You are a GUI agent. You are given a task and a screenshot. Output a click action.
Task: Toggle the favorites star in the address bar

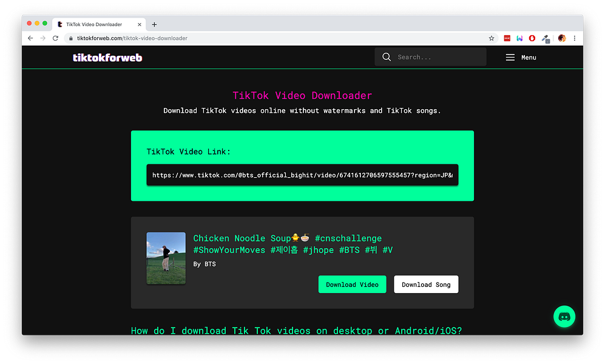click(x=492, y=38)
